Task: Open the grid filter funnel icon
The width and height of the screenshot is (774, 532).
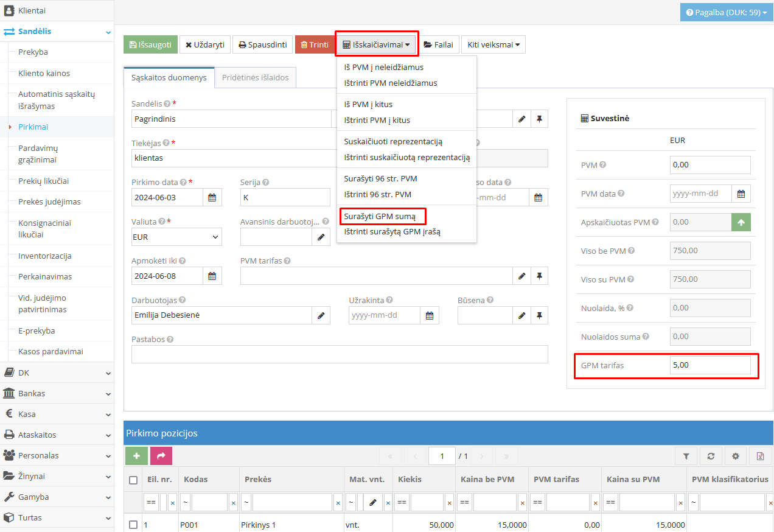Action: pos(686,456)
